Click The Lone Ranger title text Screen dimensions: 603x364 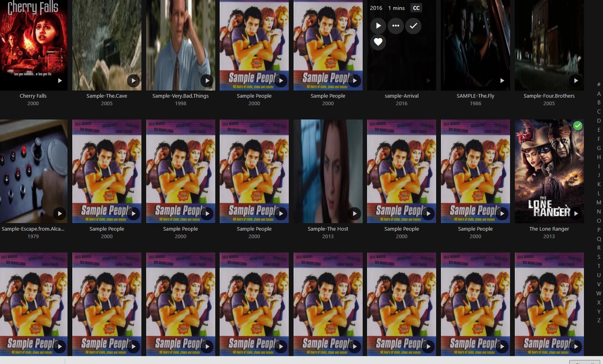coord(549,229)
